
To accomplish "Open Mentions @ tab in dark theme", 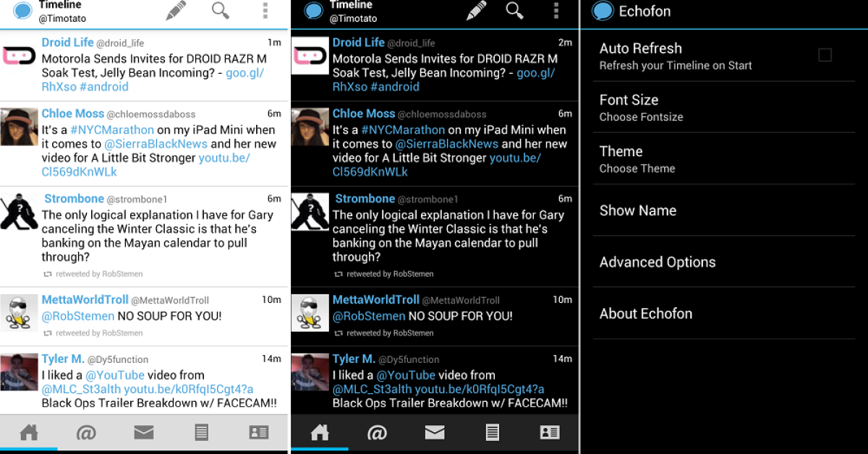I will click(x=377, y=432).
